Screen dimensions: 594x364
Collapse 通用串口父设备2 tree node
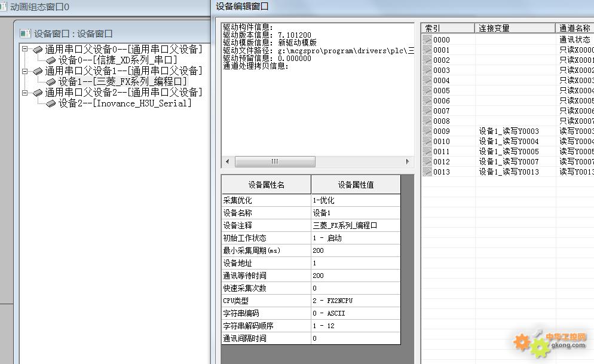(x=25, y=93)
